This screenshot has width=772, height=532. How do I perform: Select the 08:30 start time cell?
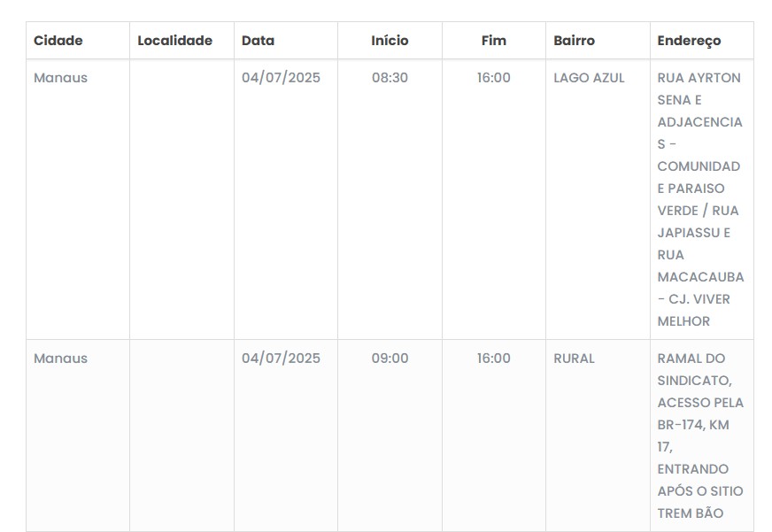[390, 78]
